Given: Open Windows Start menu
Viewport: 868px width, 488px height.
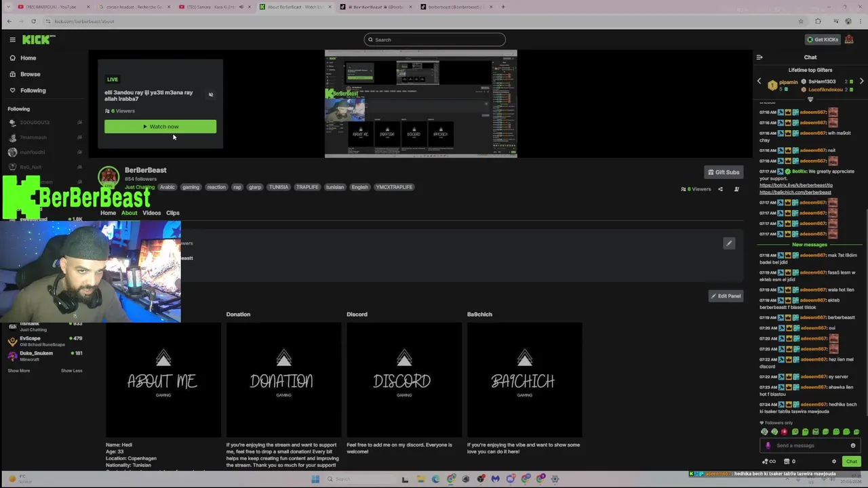Looking at the screenshot, I should click(x=315, y=479).
